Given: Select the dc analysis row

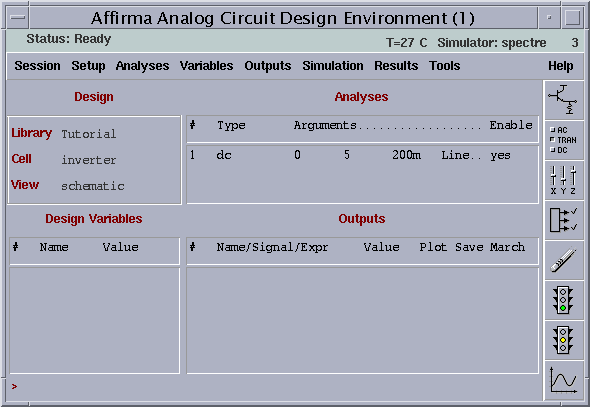Looking at the screenshot, I should (x=362, y=155).
